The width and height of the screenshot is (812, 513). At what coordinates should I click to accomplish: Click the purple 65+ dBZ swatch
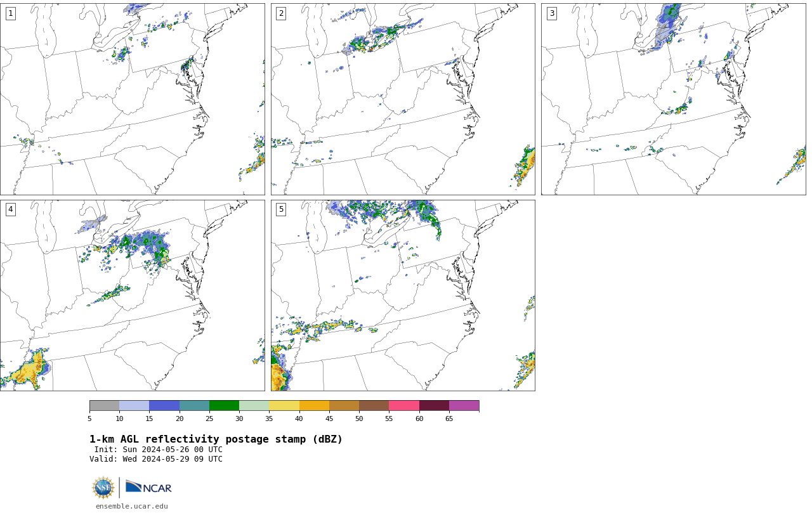[x=464, y=406]
